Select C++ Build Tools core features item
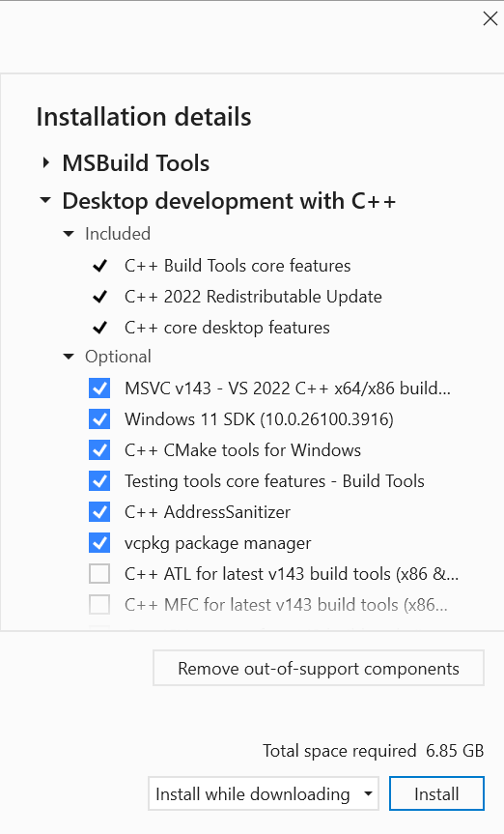This screenshot has height=834, width=504. pyautogui.click(x=238, y=266)
